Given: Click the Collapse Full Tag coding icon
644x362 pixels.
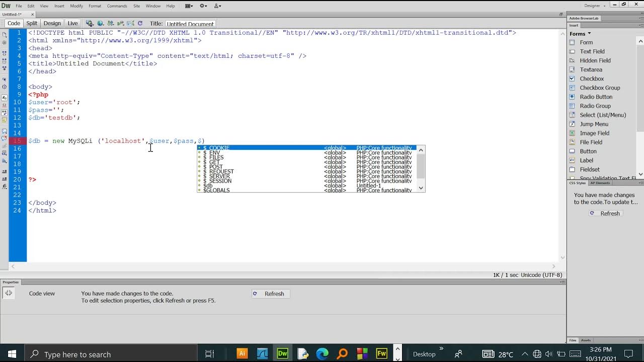Looking at the screenshot, I should tap(5, 53).
